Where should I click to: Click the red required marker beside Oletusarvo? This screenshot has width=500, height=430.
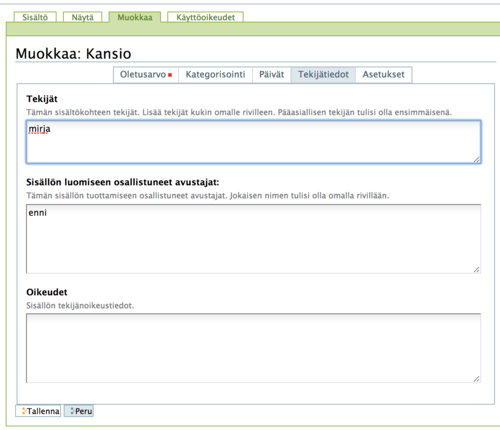click(x=170, y=75)
